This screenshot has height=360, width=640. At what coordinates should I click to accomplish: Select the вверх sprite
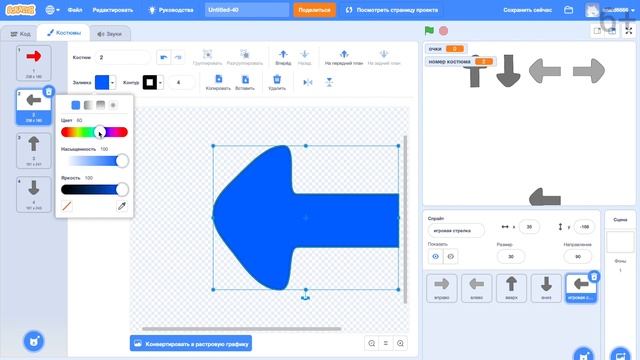click(x=511, y=288)
